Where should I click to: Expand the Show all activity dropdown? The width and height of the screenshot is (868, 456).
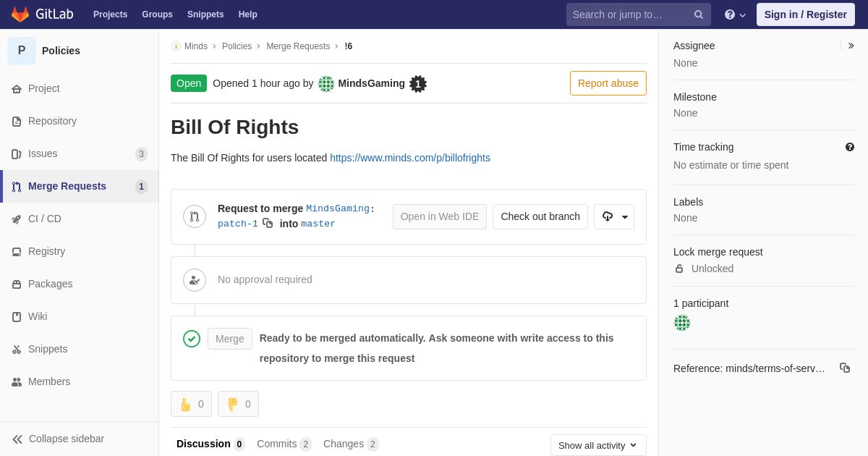tap(598, 445)
